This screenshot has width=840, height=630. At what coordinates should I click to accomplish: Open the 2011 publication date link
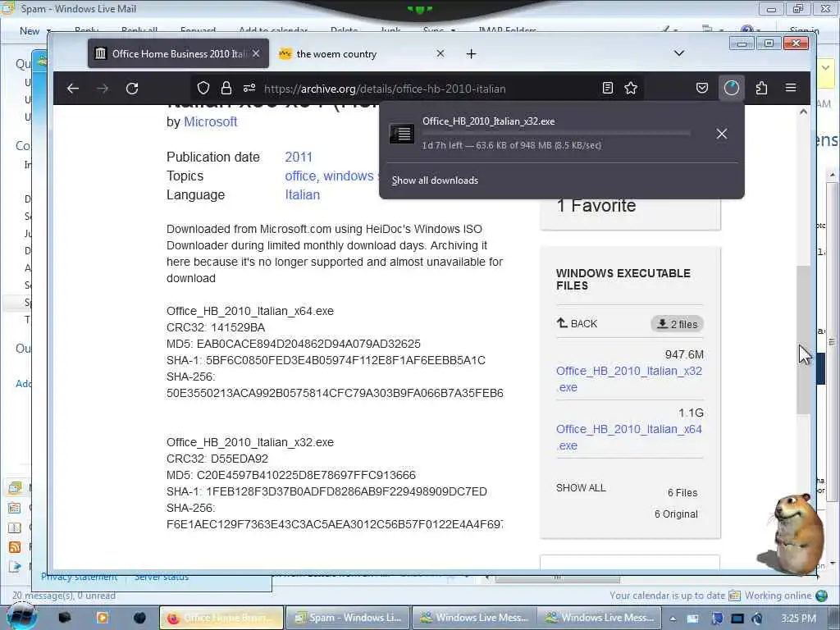[299, 157]
